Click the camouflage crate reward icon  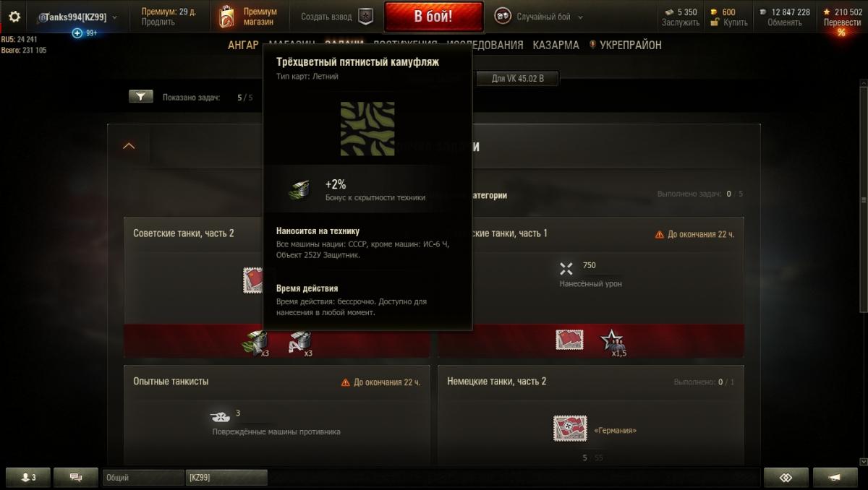click(x=255, y=341)
